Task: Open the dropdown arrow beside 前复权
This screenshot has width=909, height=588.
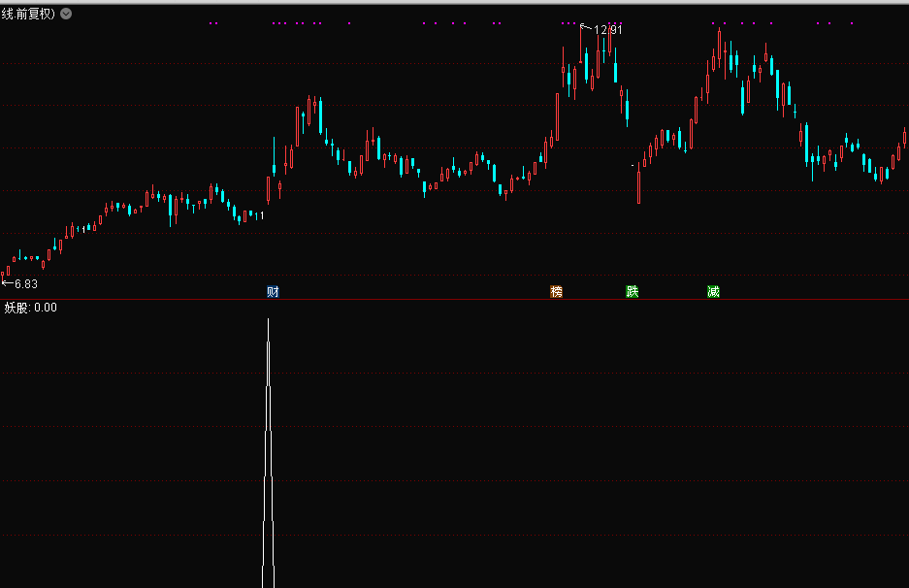Action: click(x=65, y=15)
